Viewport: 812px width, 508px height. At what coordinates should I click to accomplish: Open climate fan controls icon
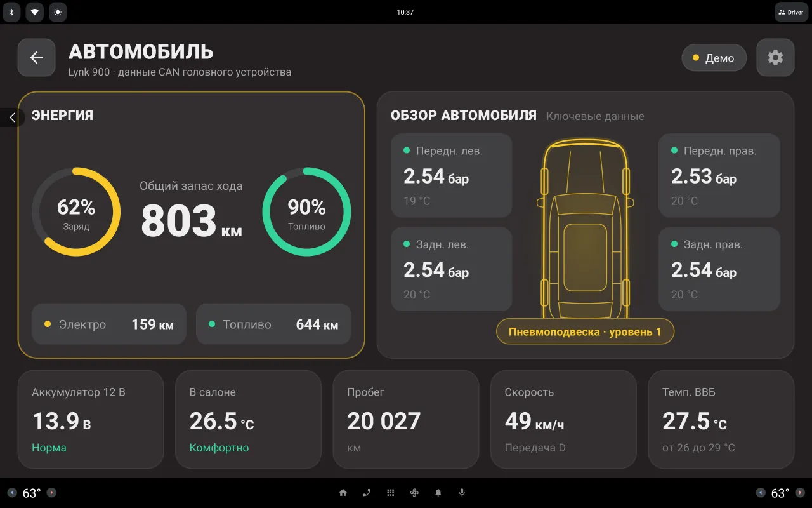[414, 493]
